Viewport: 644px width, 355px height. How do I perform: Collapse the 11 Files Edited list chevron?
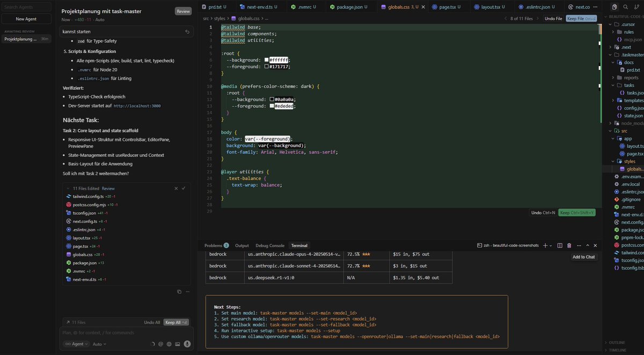pos(68,189)
